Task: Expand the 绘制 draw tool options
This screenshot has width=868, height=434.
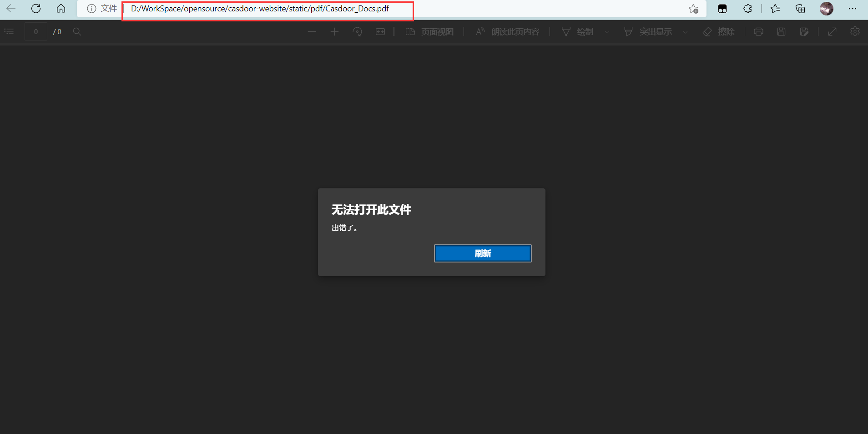Action: pos(607,32)
